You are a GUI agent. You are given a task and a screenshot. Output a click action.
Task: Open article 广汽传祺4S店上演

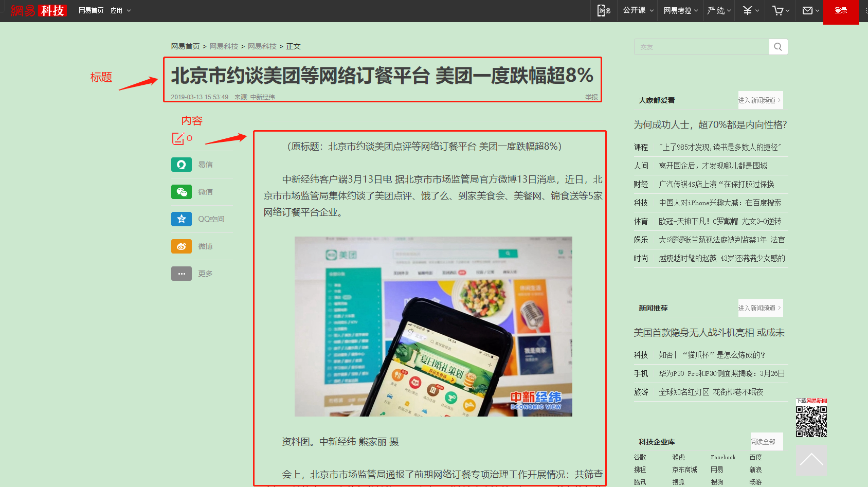click(x=716, y=184)
